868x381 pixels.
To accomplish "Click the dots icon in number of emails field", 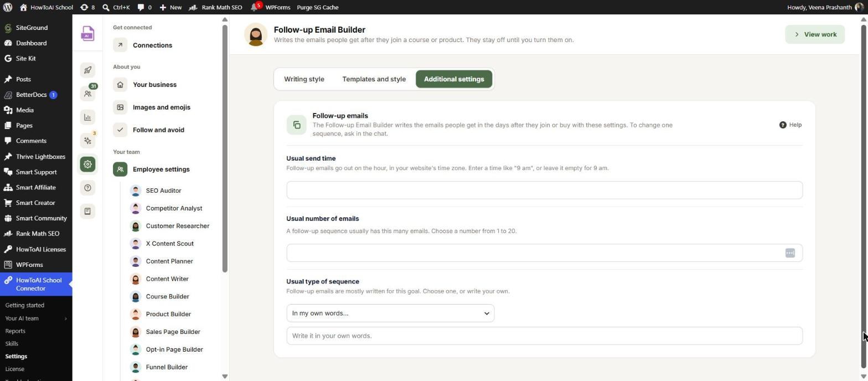I will [x=789, y=253].
